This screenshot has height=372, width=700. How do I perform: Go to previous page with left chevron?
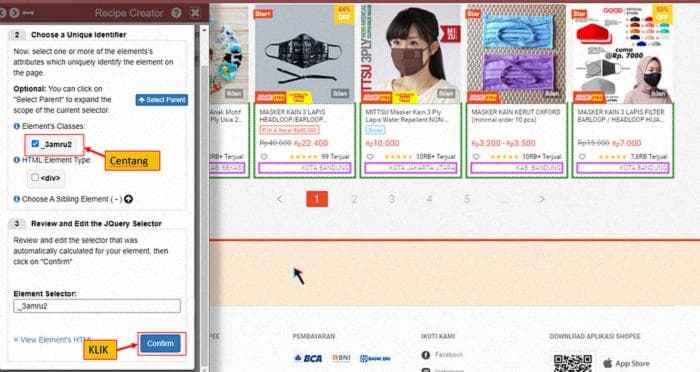tap(279, 199)
